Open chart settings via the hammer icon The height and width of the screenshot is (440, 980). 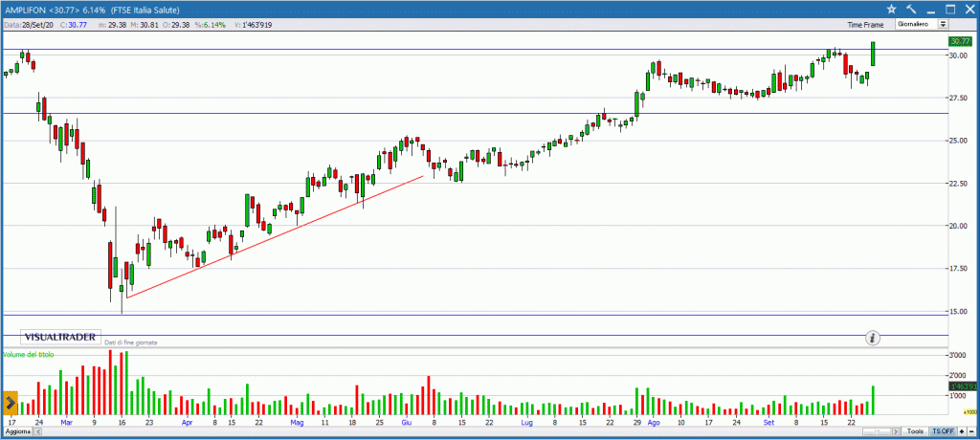click(911, 9)
